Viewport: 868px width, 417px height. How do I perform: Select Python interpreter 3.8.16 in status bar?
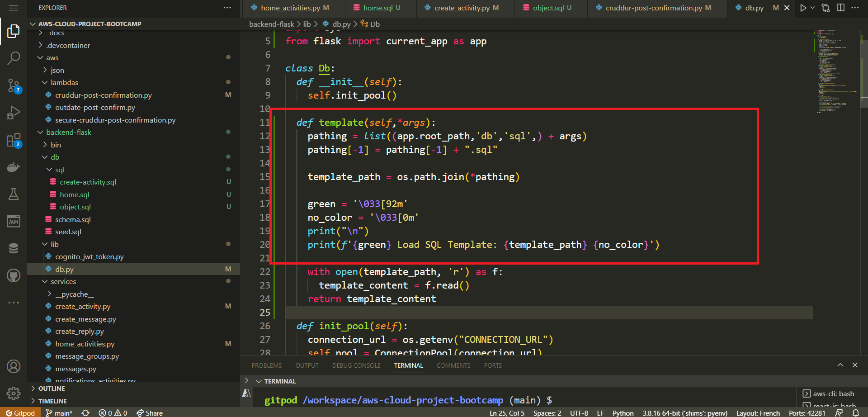pyautogui.click(x=685, y=413)
